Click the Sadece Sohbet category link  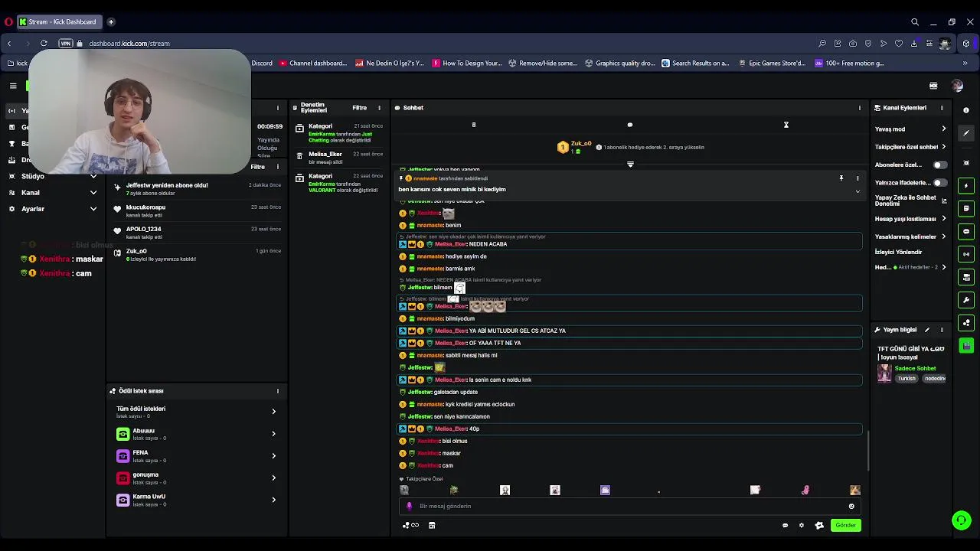(x=915, y=368)
